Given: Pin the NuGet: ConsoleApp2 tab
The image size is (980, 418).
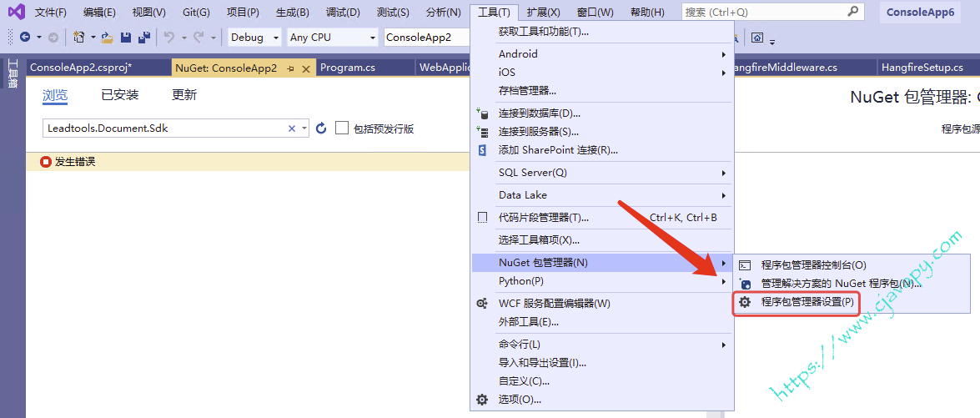Looking at the screenshot, I should [x=290, y=68].
